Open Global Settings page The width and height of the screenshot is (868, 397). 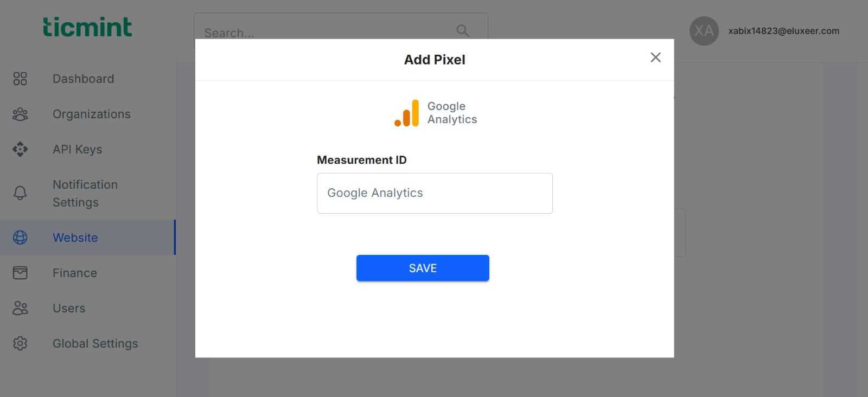(x=88, y=343)
